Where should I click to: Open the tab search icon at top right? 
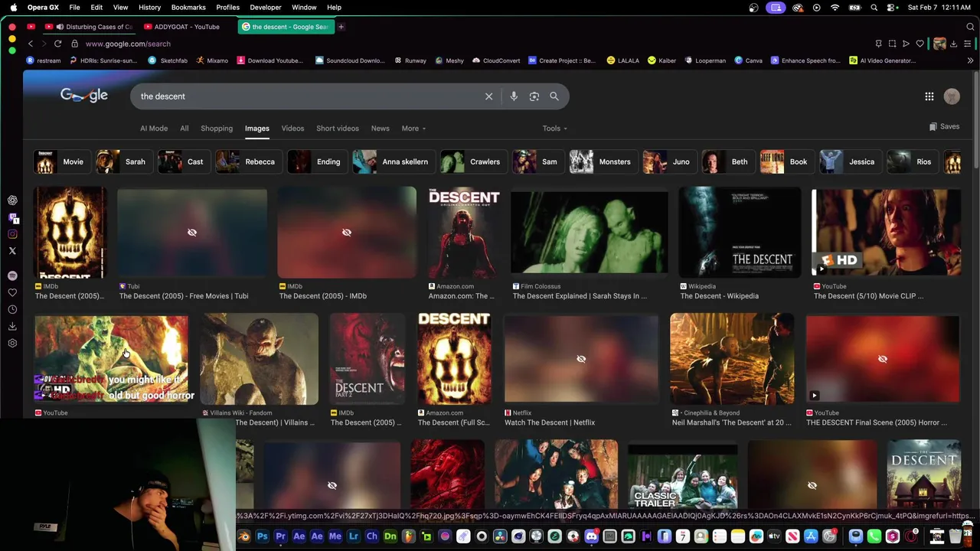(x=969, y=27)
